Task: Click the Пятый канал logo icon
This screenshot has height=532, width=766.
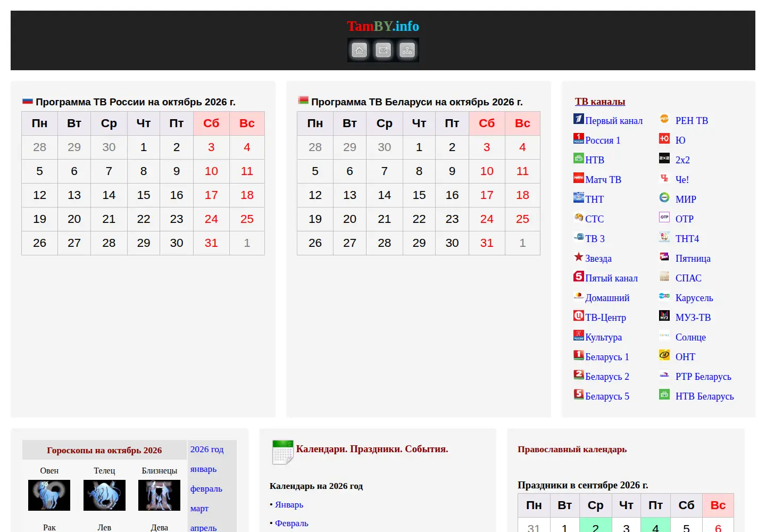Action: point(579,276)
